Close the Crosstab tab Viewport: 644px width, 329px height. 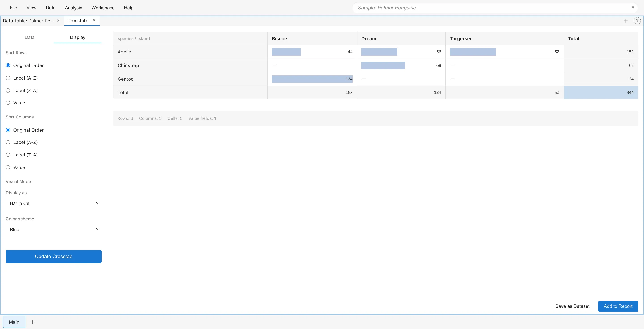click(94, 20)
